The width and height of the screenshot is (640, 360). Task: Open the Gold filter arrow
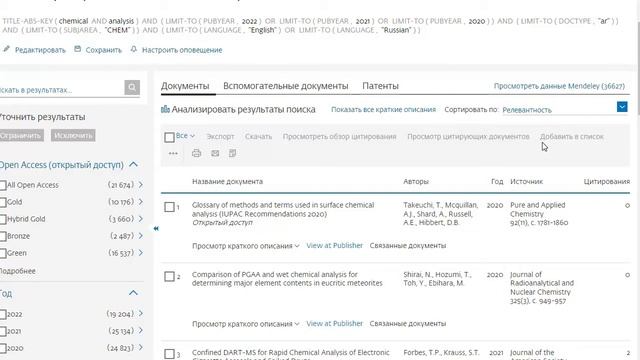pos(140,202)
